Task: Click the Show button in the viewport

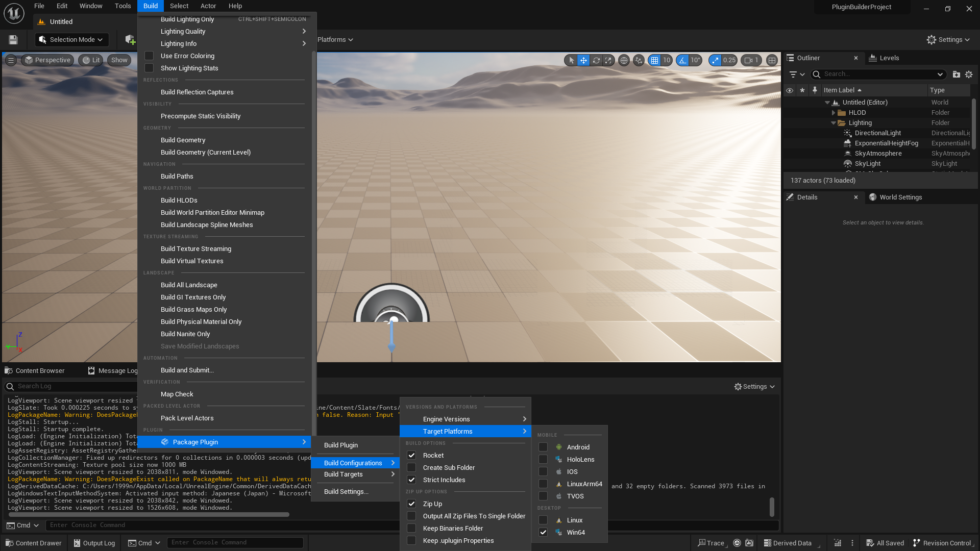Action: tap(118, 60)
